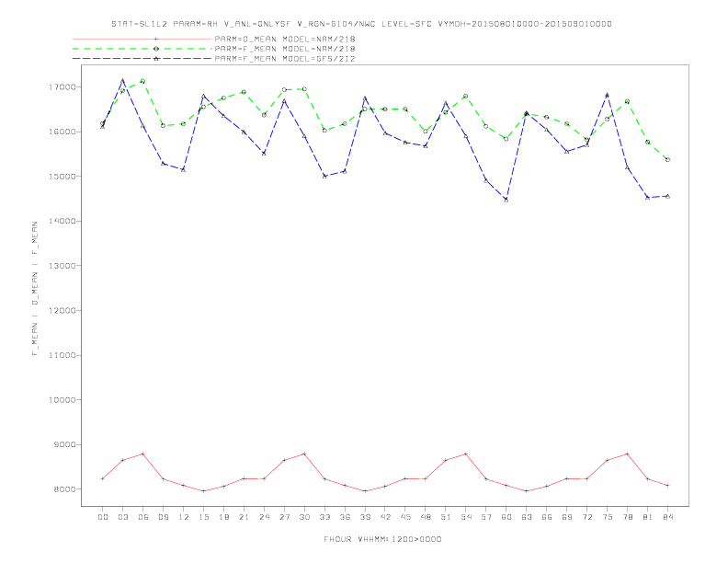Click the x-axis tick label 24
The height and width of the screenshot is (563, 728).
tap(264, 517)
